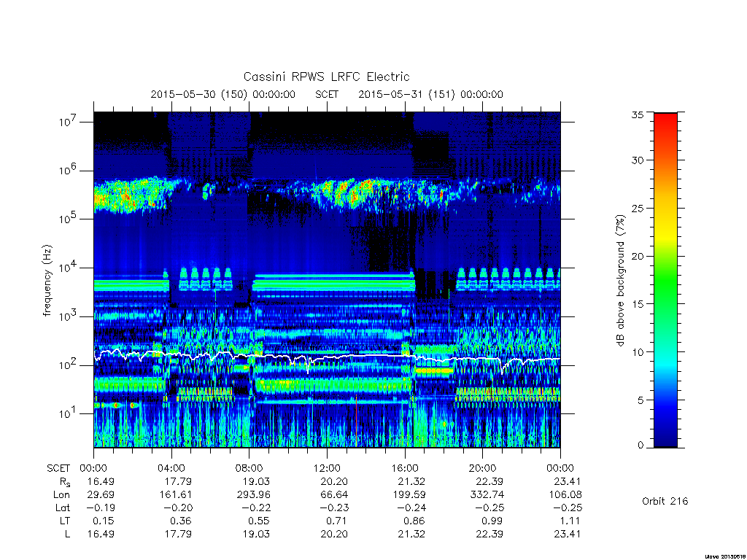Screen dimensions: 747x560
Task: Click the 16:00 time tick label
Action: [x=405, y=468]
